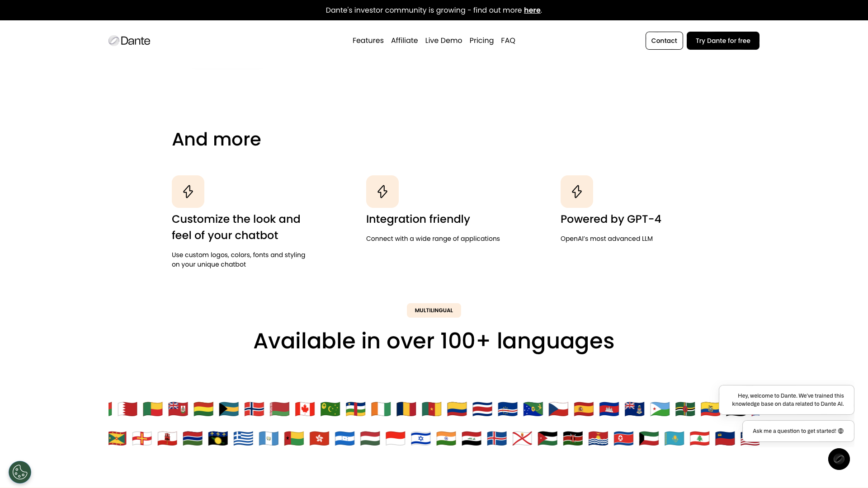Click the Dante logo in header
This screenshot has height=488, width=868.
pos(129,41)
